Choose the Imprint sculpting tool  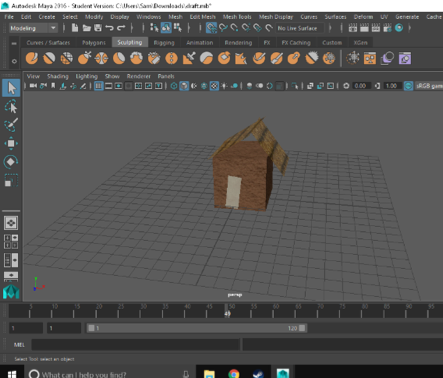[189, 58]
